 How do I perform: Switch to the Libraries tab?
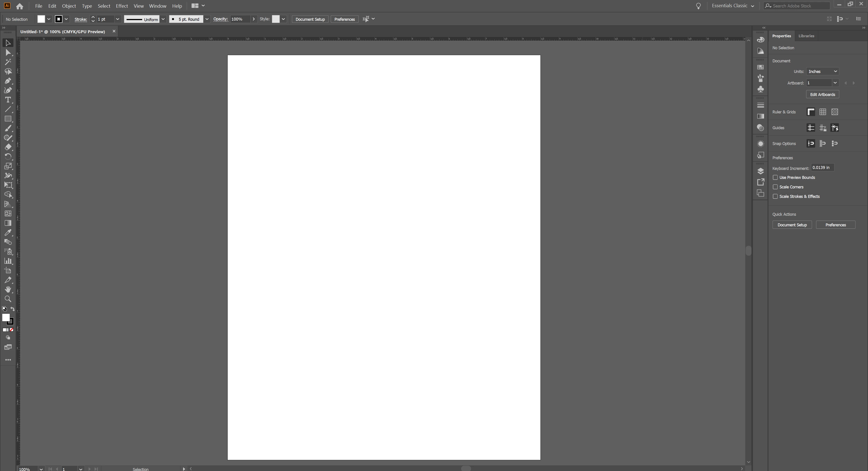tap(806, 36)
